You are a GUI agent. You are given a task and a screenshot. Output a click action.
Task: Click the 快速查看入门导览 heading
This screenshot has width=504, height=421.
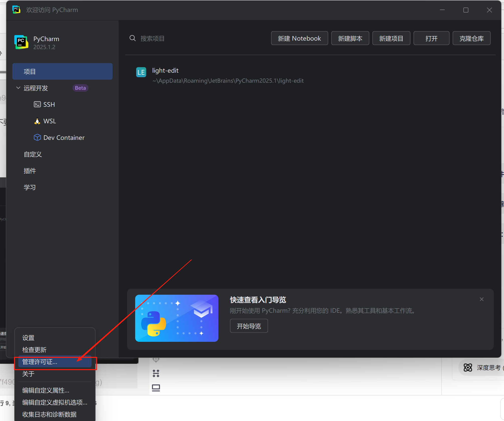[x=258, y=300]
